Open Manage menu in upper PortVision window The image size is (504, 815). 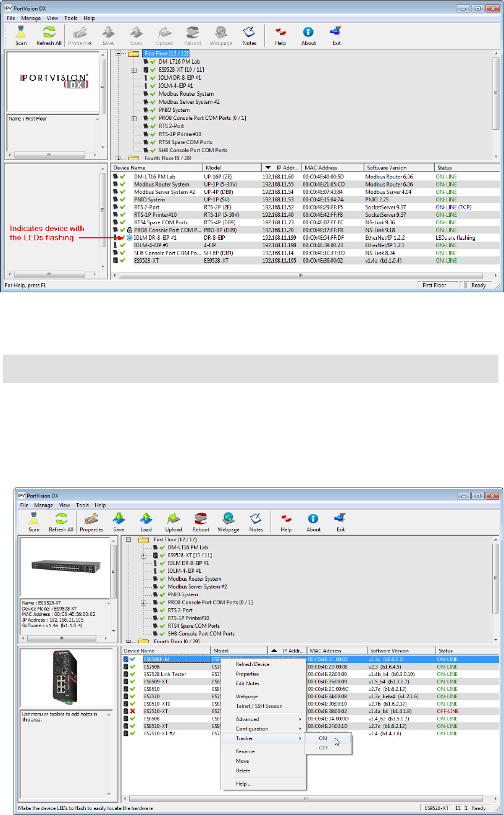(31, 19)
